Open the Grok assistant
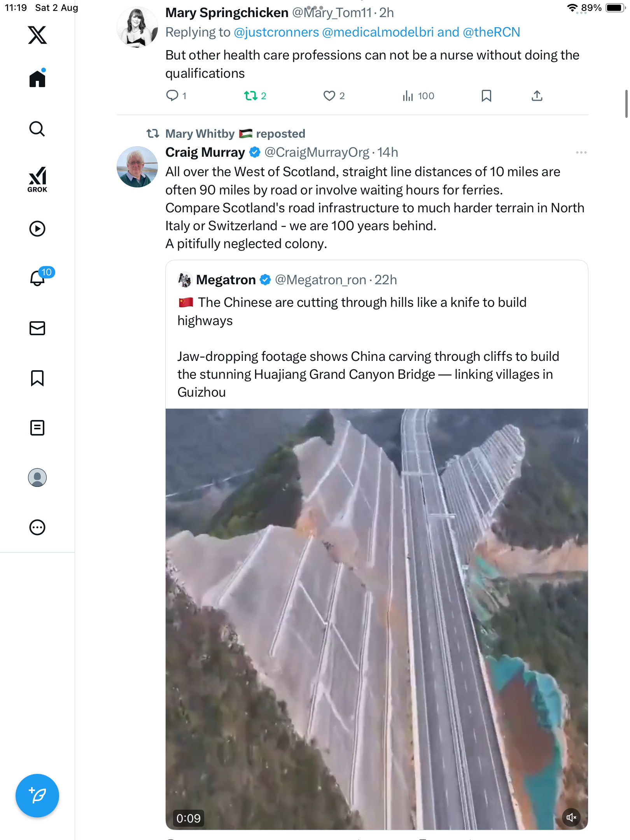 [37, 179]
